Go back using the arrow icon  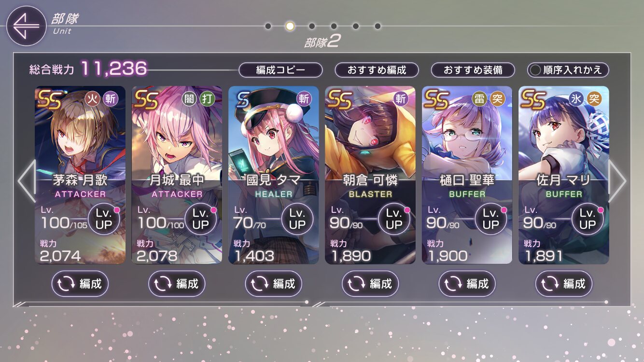click(x=26, y=26)
